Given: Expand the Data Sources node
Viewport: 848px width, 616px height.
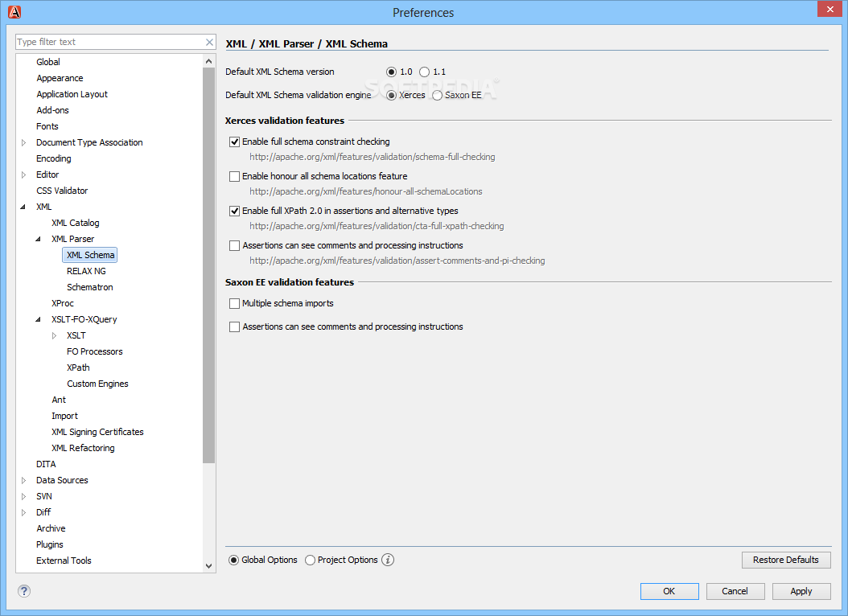Looking at the screenshot, I should [24, 480].
